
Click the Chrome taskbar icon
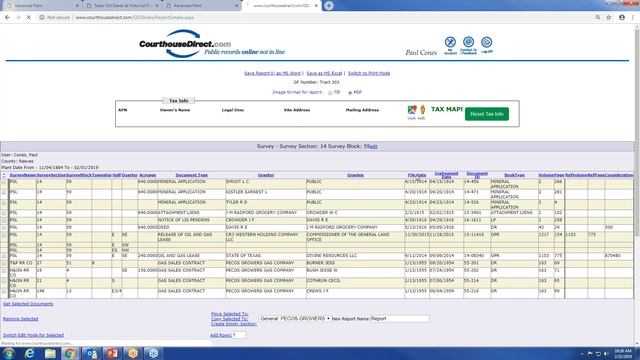click(x=70, y=353)
